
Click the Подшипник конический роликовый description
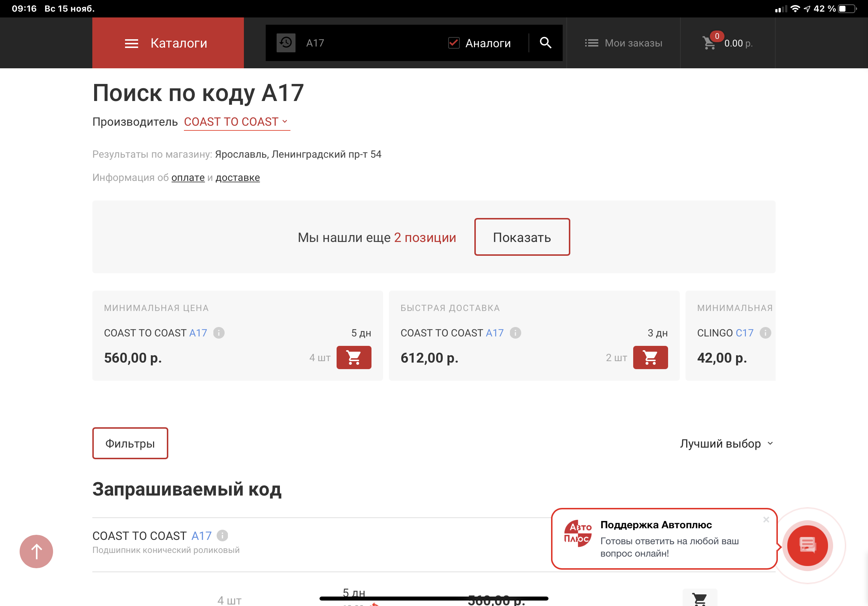(166, 550)
